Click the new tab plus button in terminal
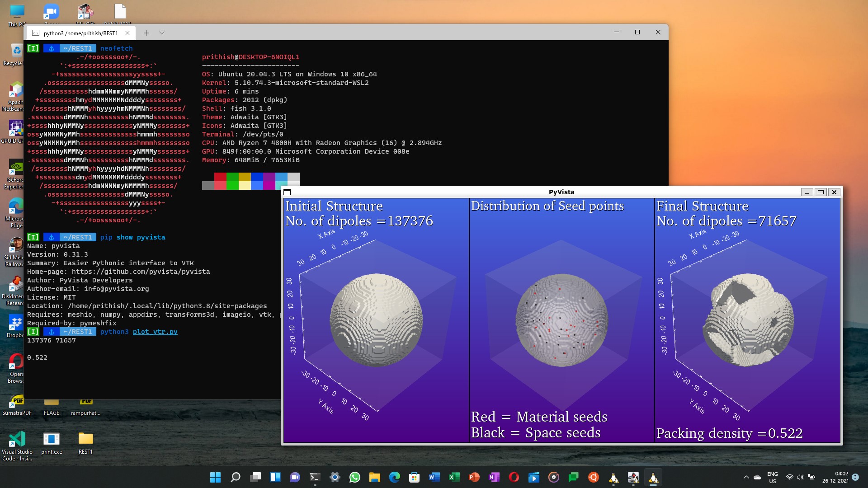This screenshot has height=488, width=868. point(146,33)
